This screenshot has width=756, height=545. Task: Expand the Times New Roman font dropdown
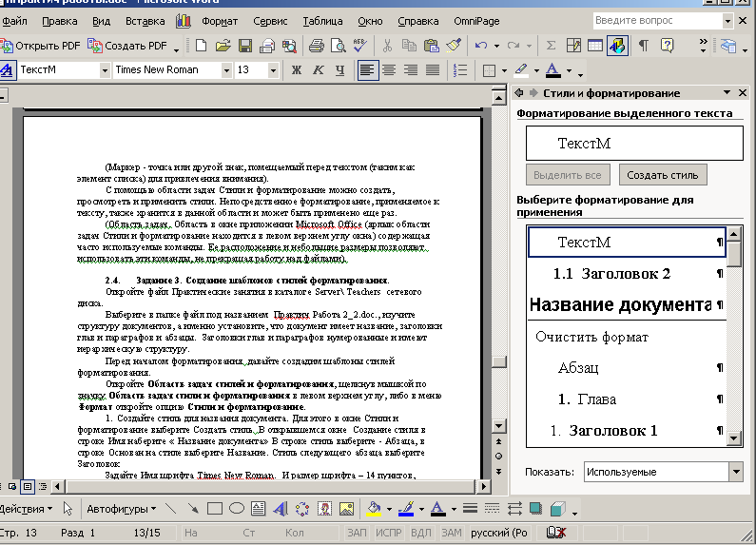[x=226, y=70]
